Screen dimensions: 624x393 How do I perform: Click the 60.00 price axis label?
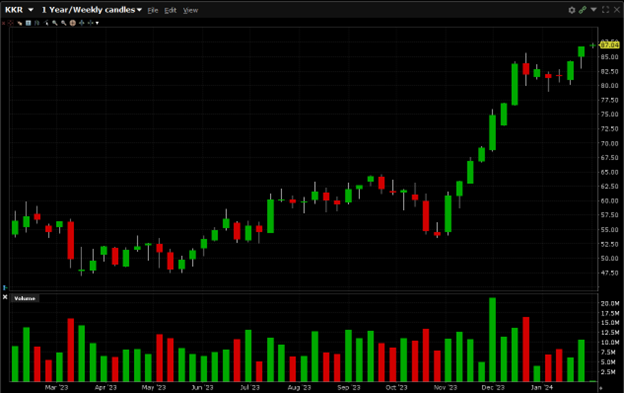pyautogui.click(x=610, y=201)
